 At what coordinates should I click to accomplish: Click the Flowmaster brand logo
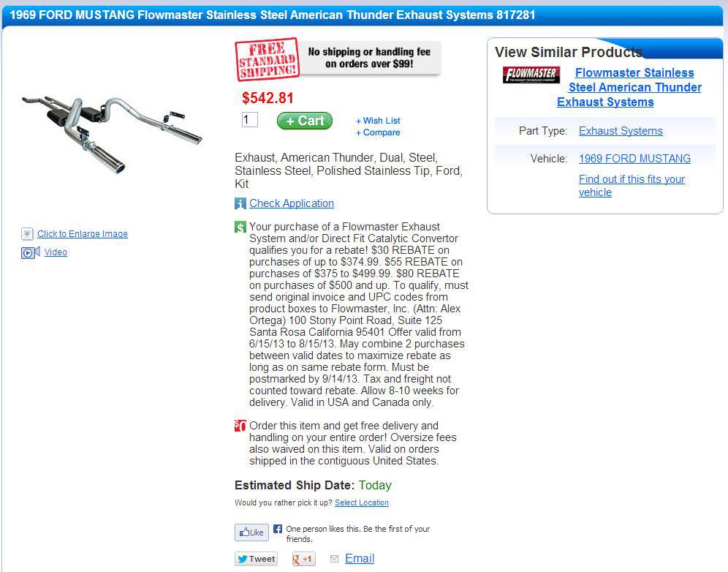(531, 75)
